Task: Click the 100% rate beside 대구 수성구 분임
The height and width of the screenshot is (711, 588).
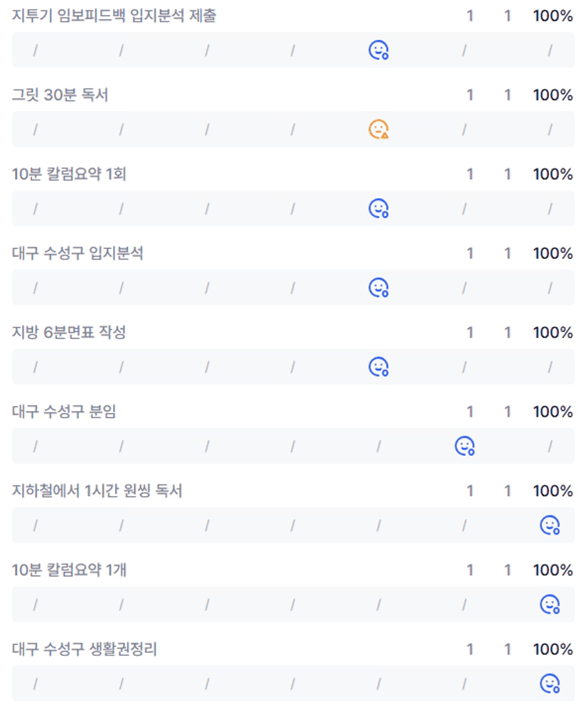Action: (x=552, y=412)
